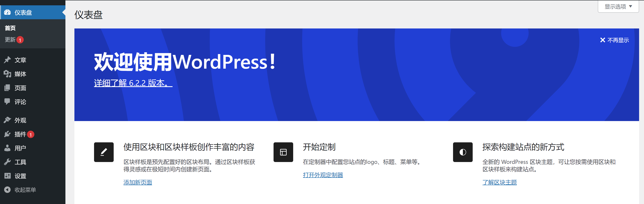Click the paragraph starting 区块样板是预先配置好的
The image size is (644, 204).
click(x=189, y=165)
